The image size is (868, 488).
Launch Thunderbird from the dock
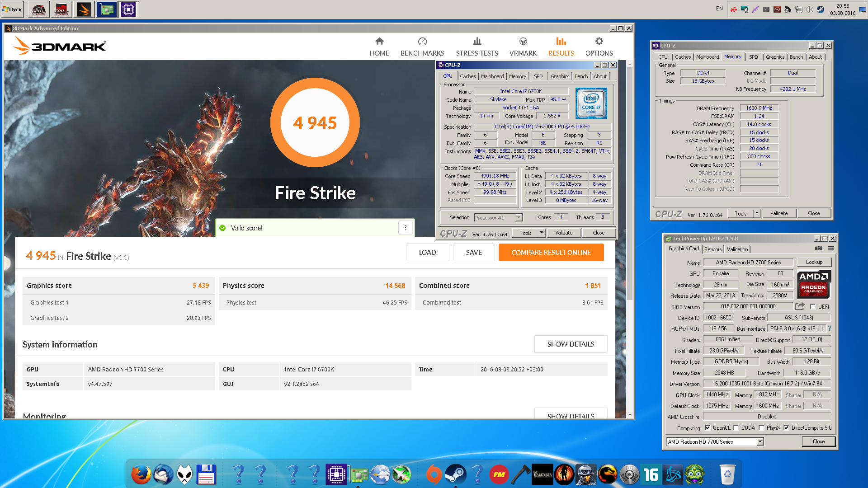pos(163,474)
